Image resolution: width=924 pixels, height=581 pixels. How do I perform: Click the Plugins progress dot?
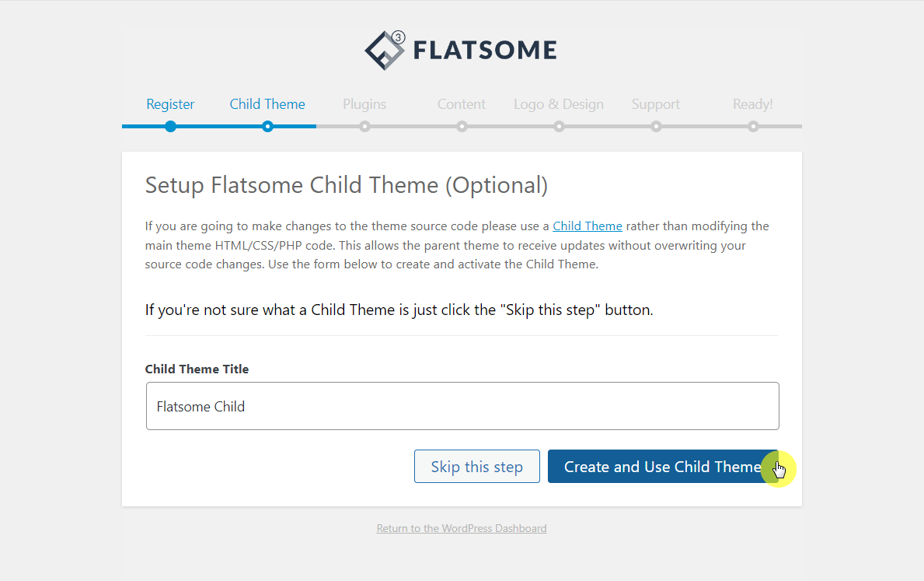point(364,126)
